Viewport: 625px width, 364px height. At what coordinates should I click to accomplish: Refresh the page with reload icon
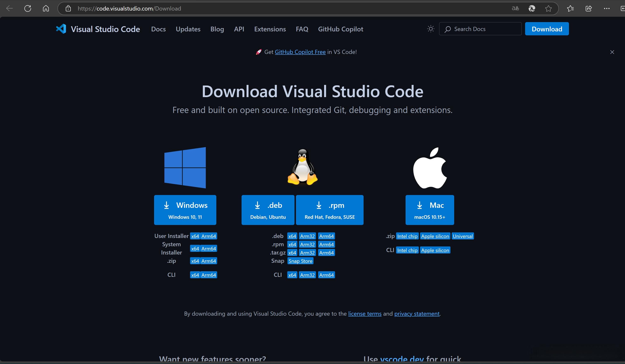[x=28, y=8]
